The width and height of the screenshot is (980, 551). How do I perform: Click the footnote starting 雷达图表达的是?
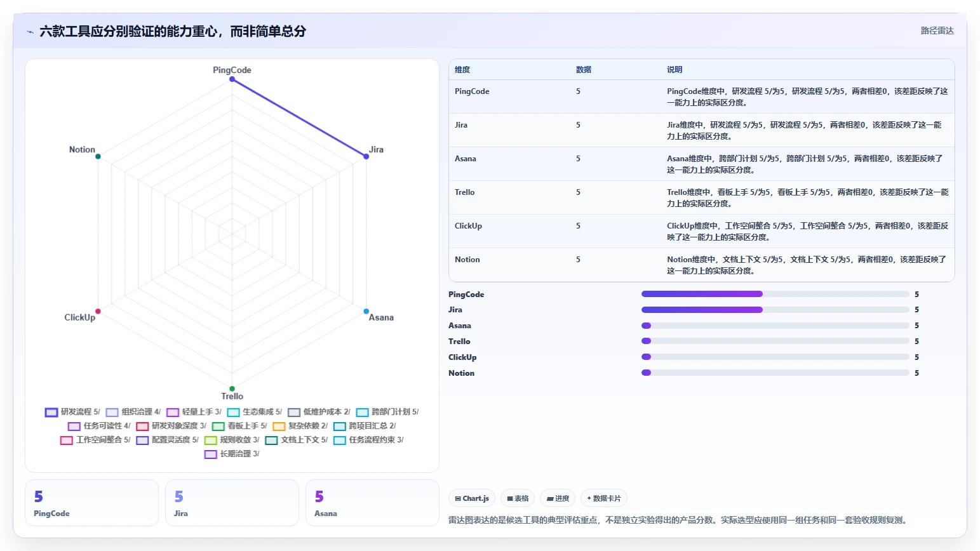678,520
